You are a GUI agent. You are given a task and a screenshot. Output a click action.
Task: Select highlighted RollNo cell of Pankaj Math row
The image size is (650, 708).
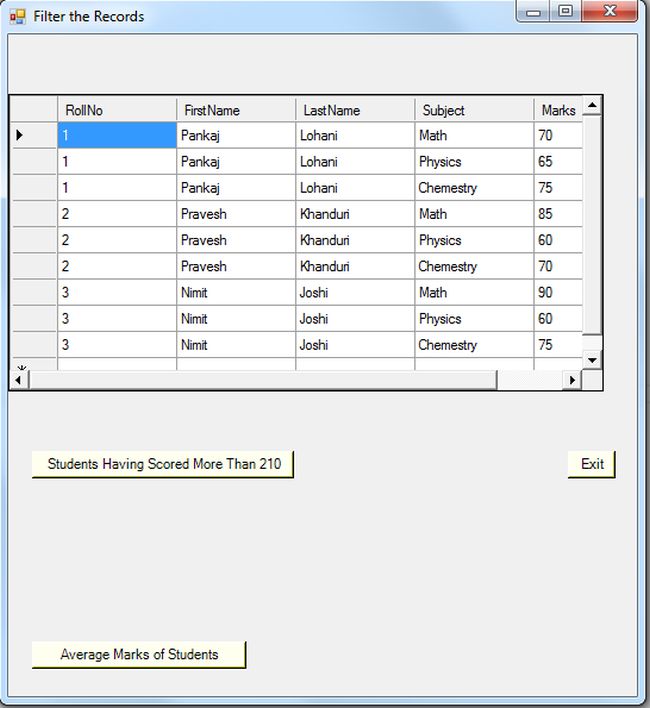coord(117,135)
